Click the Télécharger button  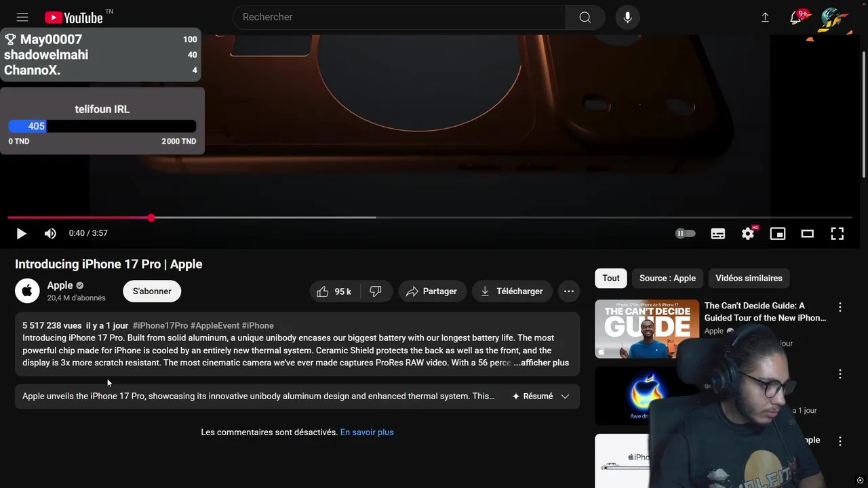coord(512,291)
